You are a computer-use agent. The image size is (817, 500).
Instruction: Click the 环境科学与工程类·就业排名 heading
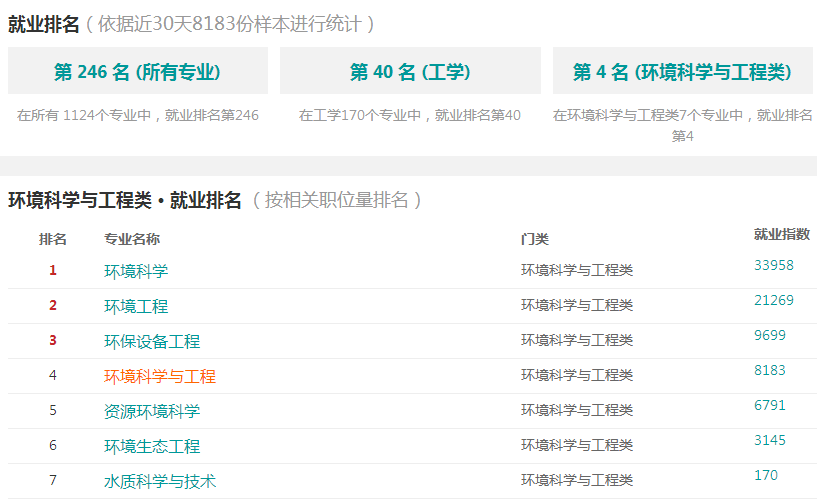tap(125, 200)
